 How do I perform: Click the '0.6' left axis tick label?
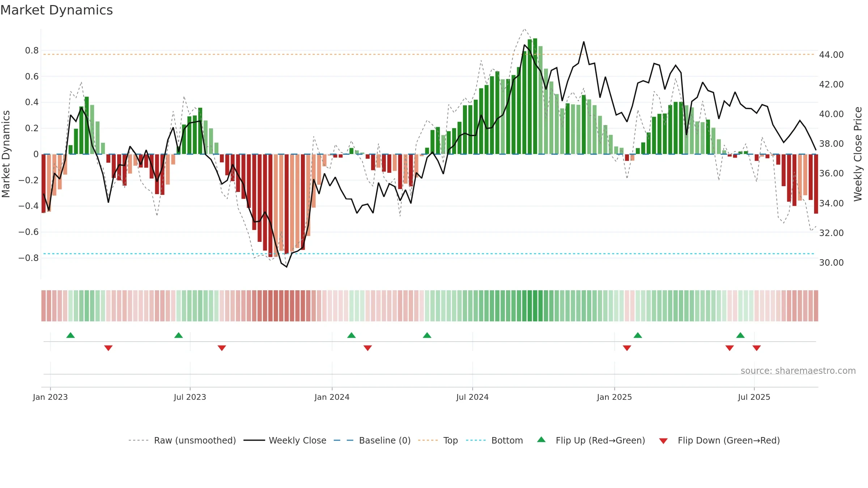pos(32,77)
